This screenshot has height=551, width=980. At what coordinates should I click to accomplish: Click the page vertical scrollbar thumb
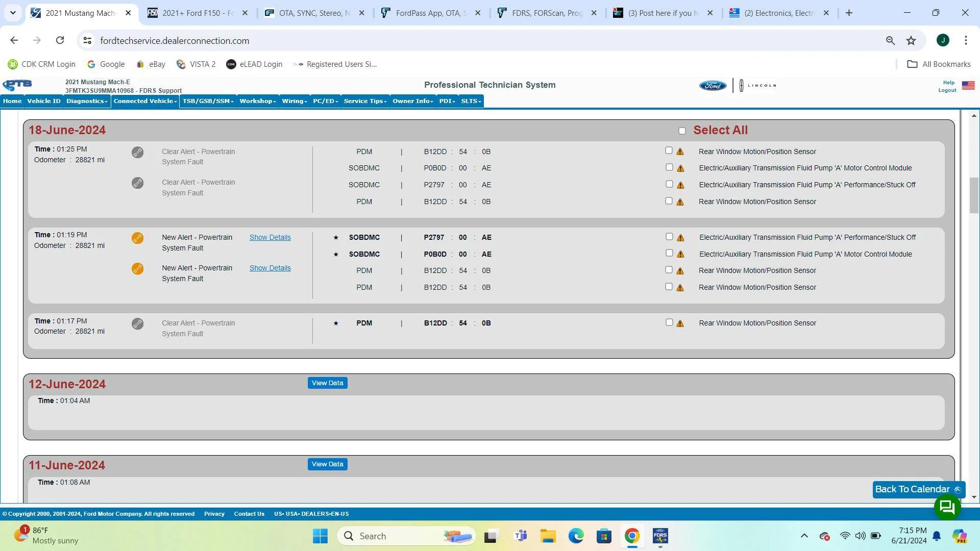pyautogui.click(x=974, y=195)
